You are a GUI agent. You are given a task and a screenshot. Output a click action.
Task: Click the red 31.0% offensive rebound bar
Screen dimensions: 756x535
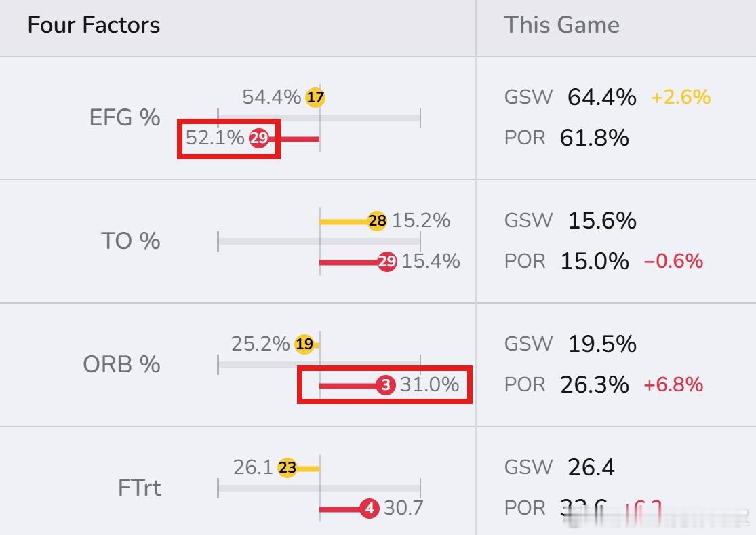[349, 386]
